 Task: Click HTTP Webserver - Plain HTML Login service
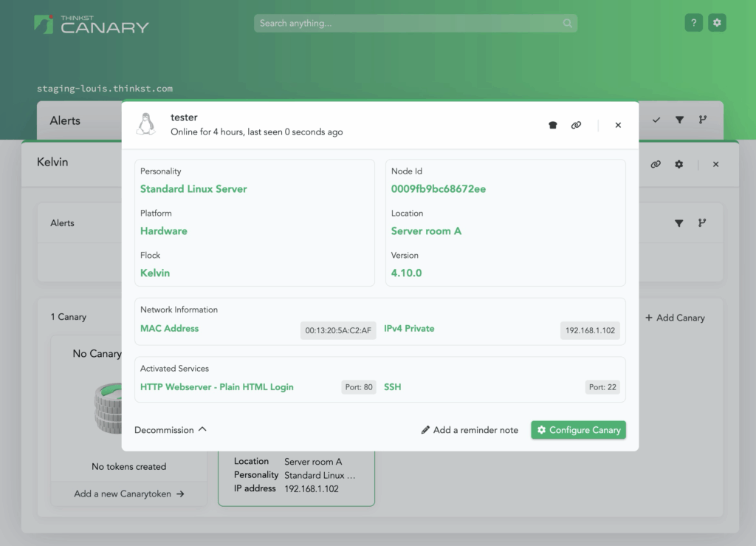tap(216, 387)
